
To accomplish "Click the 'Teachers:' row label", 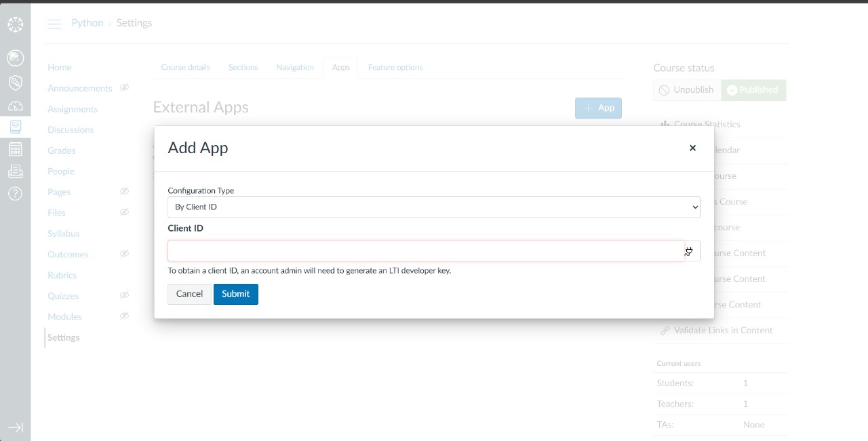I will 675,404.
